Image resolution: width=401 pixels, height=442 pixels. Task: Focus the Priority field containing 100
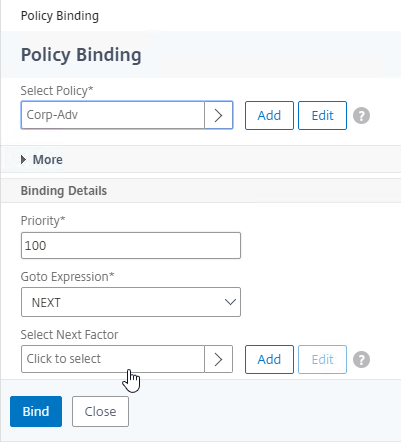pos(131,246)
